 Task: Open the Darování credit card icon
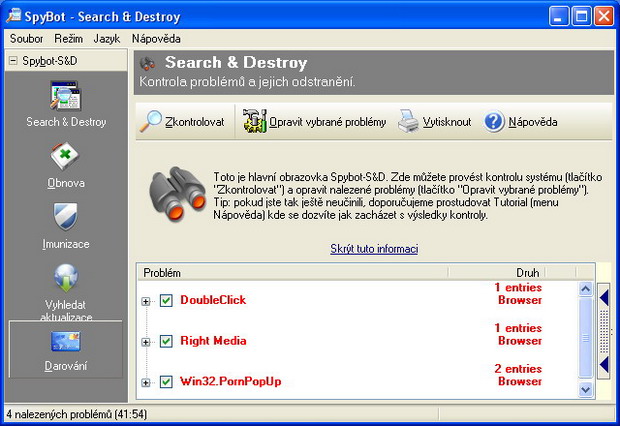[66, 341]
